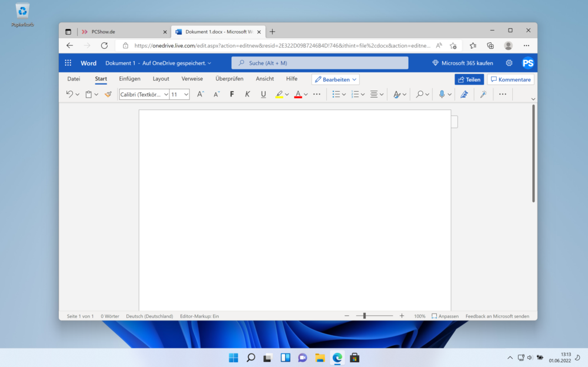Click the Designer magic wand icon
Image resolution: width=588 pixels, height=367 pixels.
pos(483,94)
